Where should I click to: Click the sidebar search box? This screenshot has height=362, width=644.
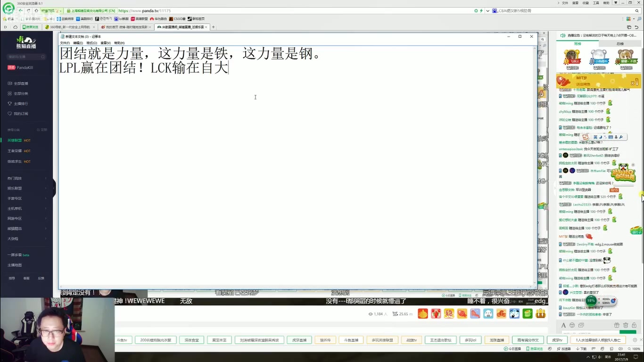[x=26, y=57]
